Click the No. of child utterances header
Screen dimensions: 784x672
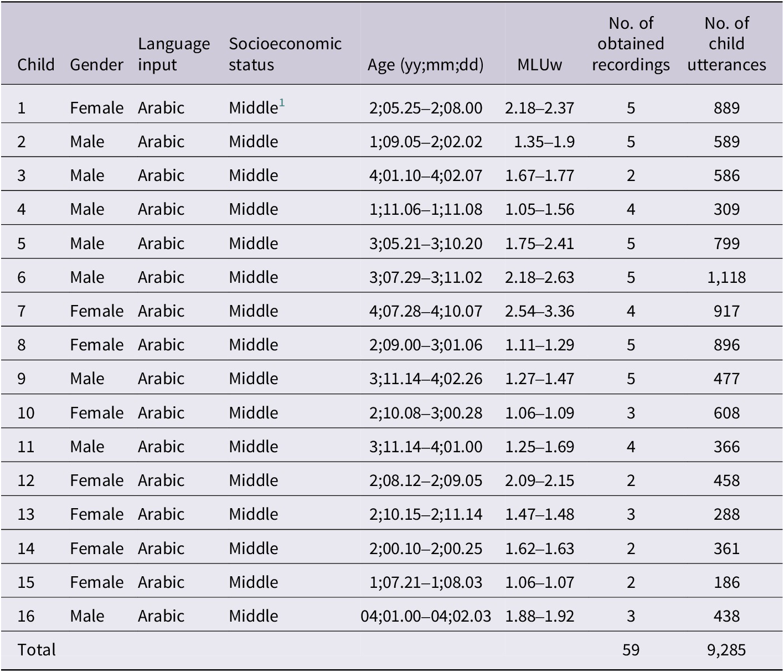coord(726,44)
